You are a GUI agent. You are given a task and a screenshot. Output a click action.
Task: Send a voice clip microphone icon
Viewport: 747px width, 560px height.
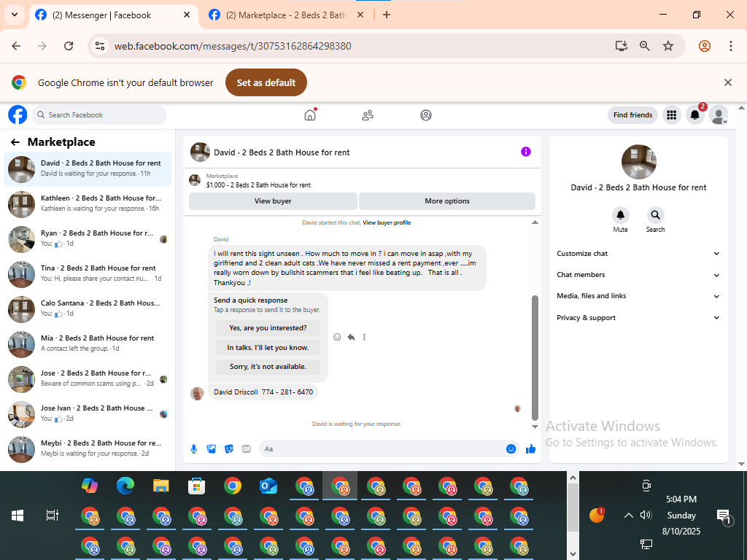(194, 449)
